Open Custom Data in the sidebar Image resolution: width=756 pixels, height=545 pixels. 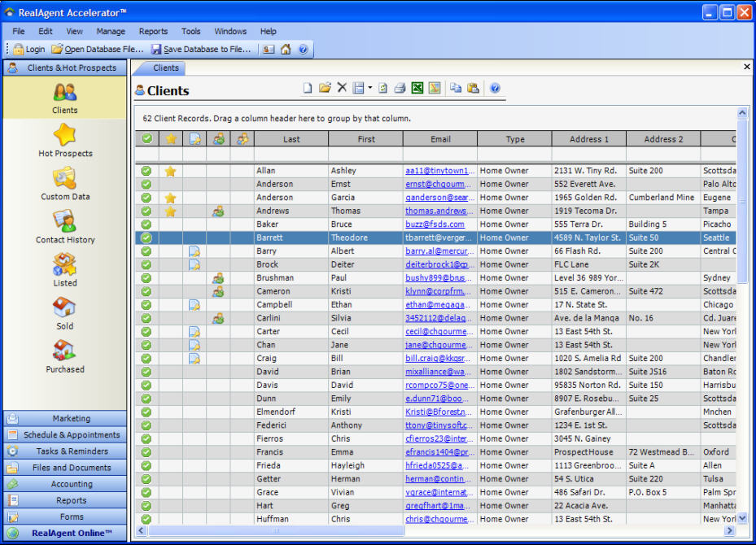pos(65,184)
